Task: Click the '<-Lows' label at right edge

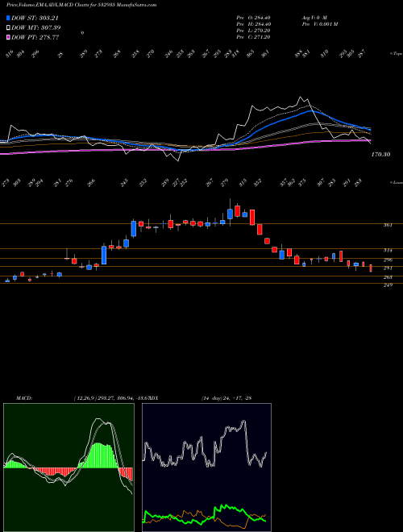Action: [x=396, y=182]
